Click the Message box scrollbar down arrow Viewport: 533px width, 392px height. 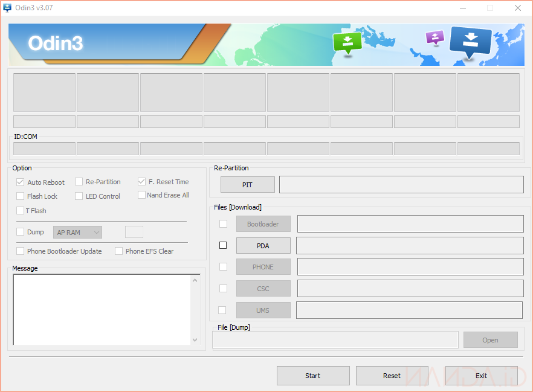pos(195,340)
